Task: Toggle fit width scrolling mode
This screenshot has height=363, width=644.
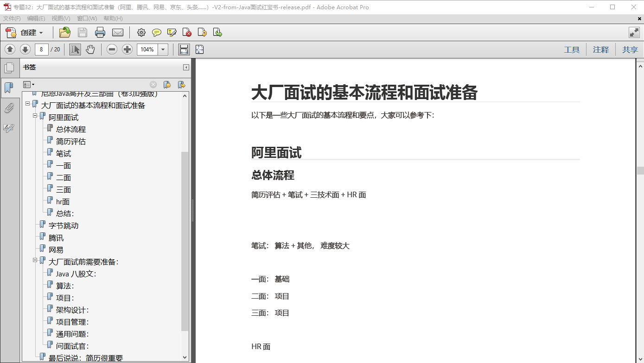Action: point(184,49)
